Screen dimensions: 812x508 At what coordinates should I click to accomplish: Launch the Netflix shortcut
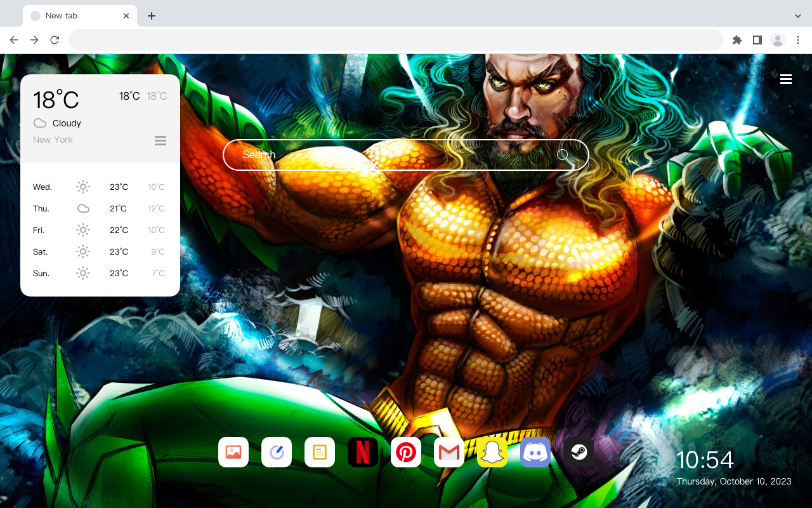(x=363, y=452)
